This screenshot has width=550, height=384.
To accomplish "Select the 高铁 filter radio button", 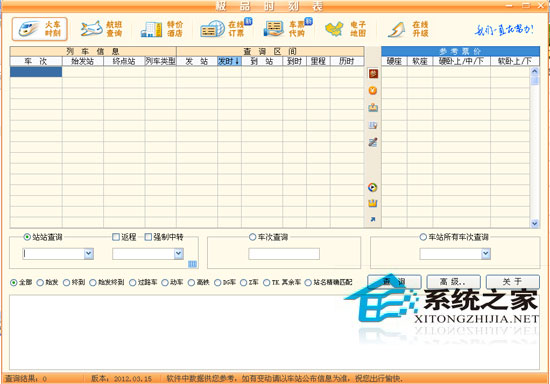I will (x=191, y=282).
